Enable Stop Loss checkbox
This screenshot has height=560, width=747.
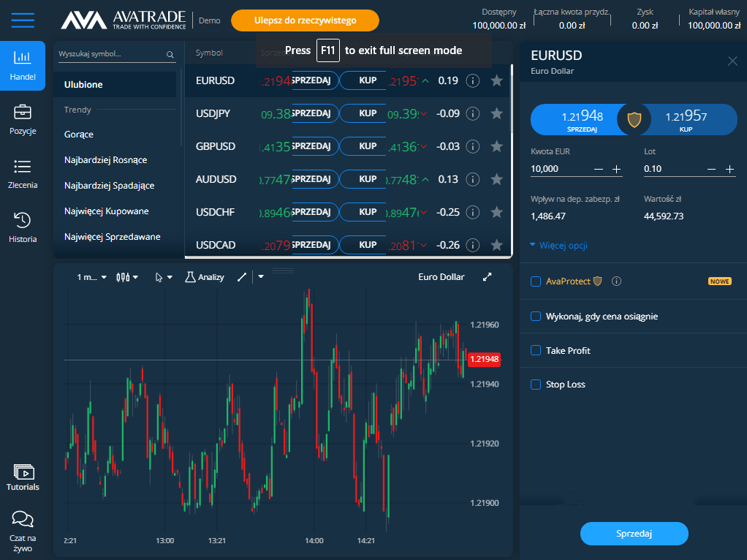pyautogui.click(x=536, y=384)
